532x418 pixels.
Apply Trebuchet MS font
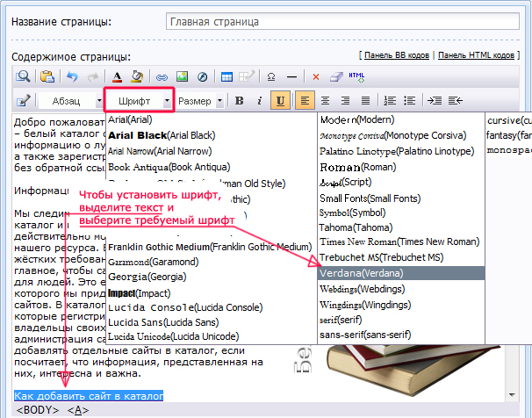(382, 257)
